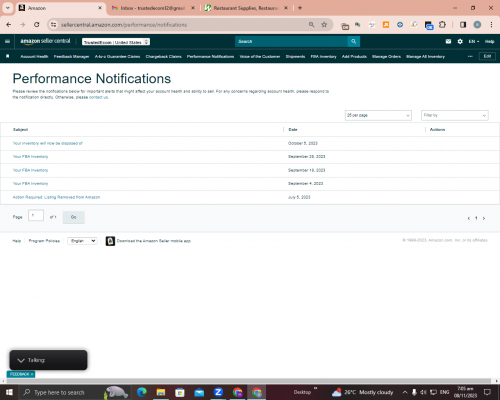This screenshot has width=500, height=400.
Task: Open the mail messages icon
Action: [448, 41]
